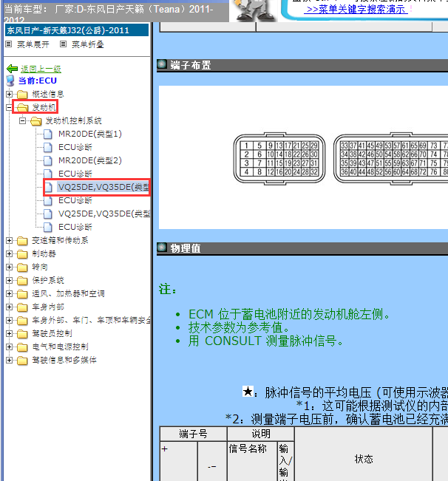The image size is (448, 481).
Task: Open ECU诊断 under MR20DE(类型2)
Action: click(x=75, y=174)
